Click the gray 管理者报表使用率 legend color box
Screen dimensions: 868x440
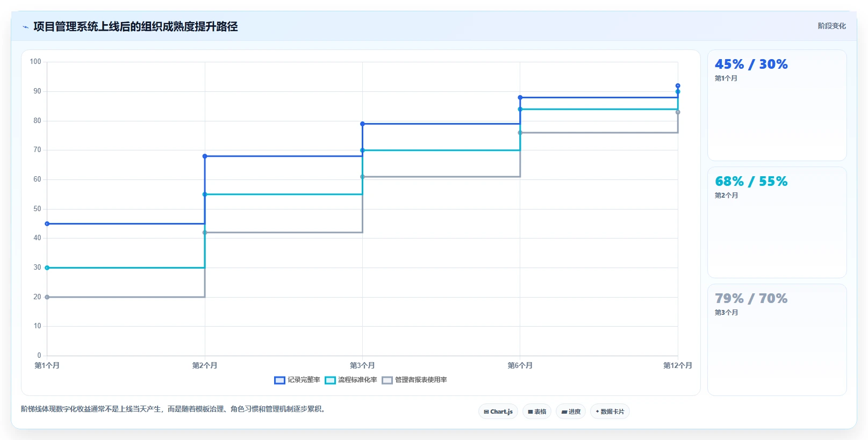(x=387, y=380)
